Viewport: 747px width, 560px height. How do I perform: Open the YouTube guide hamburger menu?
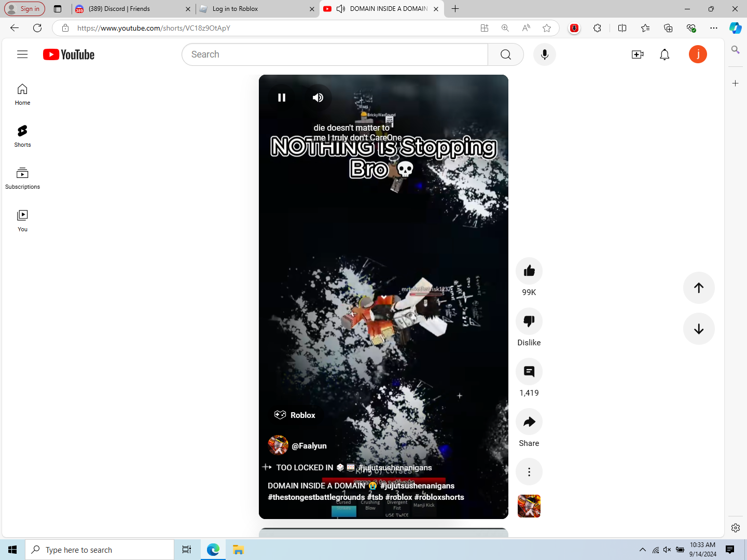coord(22,54)
